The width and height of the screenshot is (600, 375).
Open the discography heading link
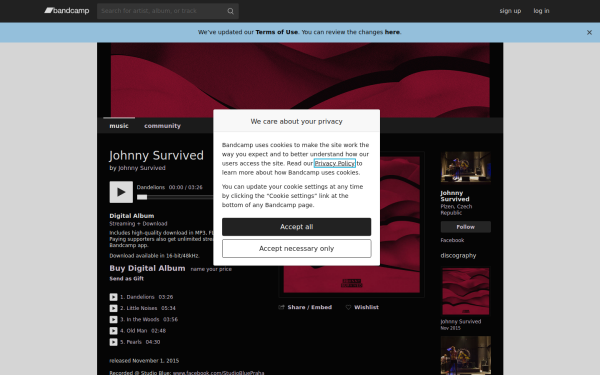pos(458,256)
